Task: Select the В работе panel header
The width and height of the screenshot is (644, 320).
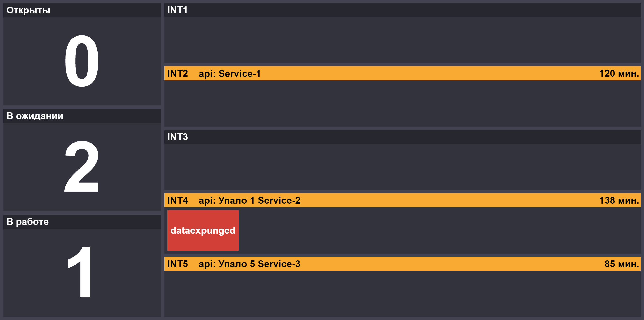Action: (27, 222)
